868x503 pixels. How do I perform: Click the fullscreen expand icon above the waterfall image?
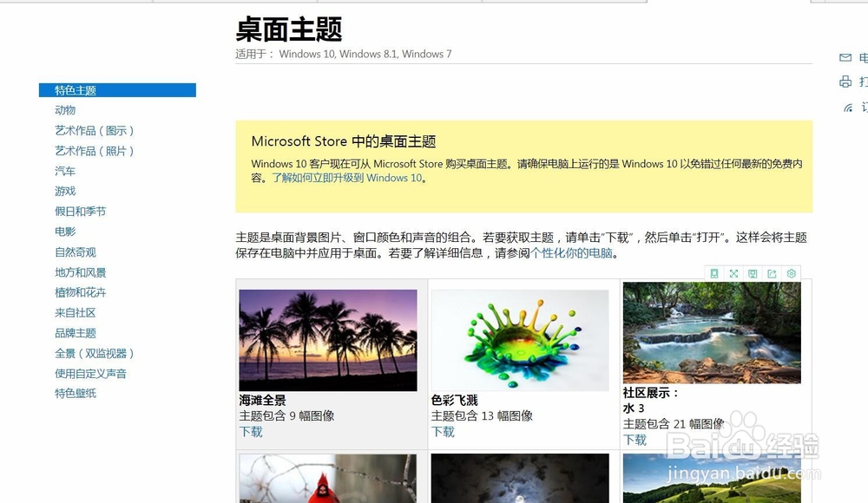pos(733,273)
